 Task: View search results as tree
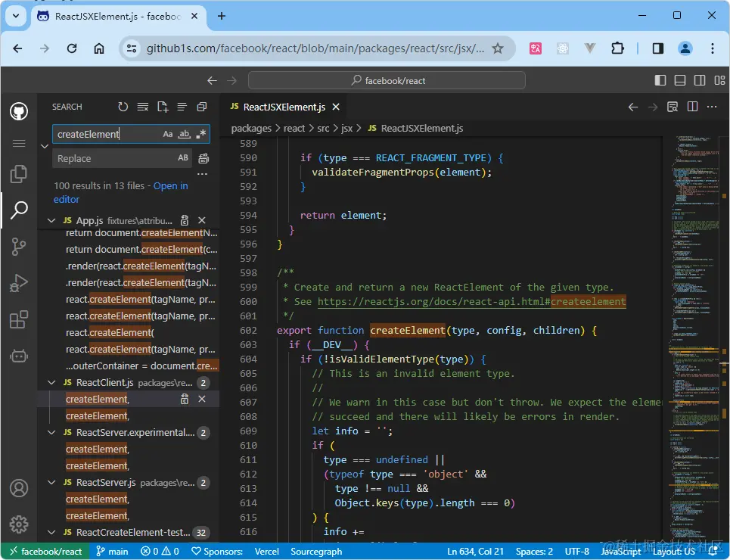point(182,107)
